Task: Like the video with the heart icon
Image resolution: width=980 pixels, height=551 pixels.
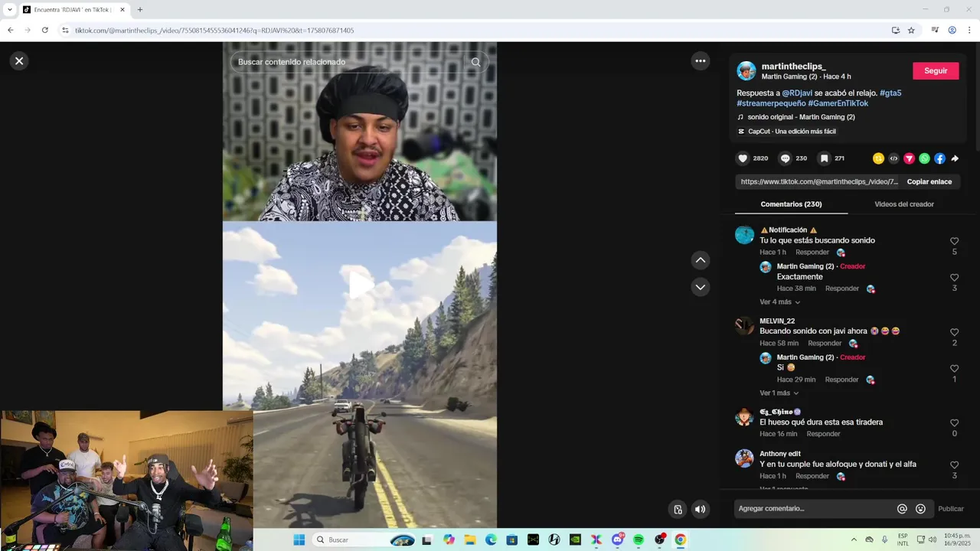Action: click(x=743, y=158)
